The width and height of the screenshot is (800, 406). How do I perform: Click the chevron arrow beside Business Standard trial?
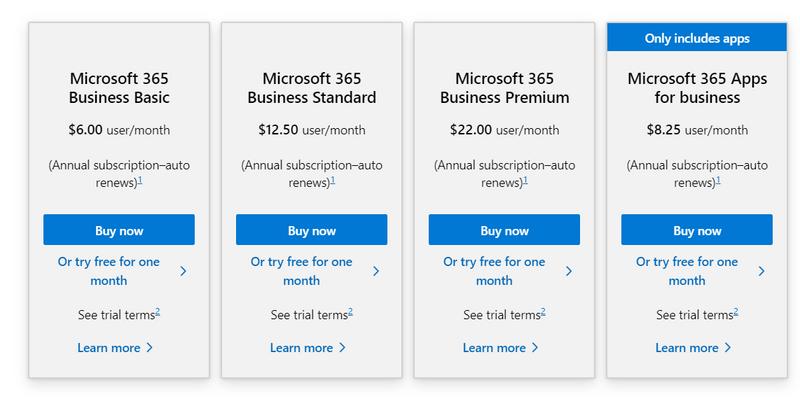point(376,271)
